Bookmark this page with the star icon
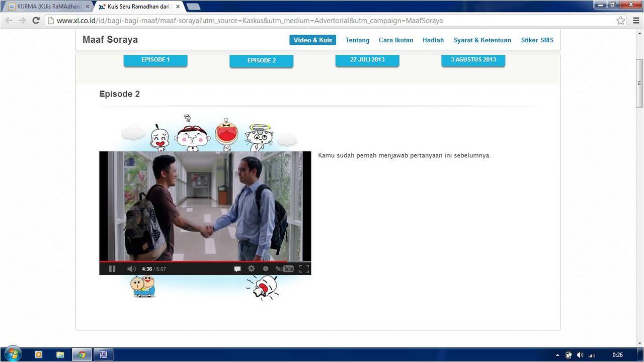 [x=620, y=21]
